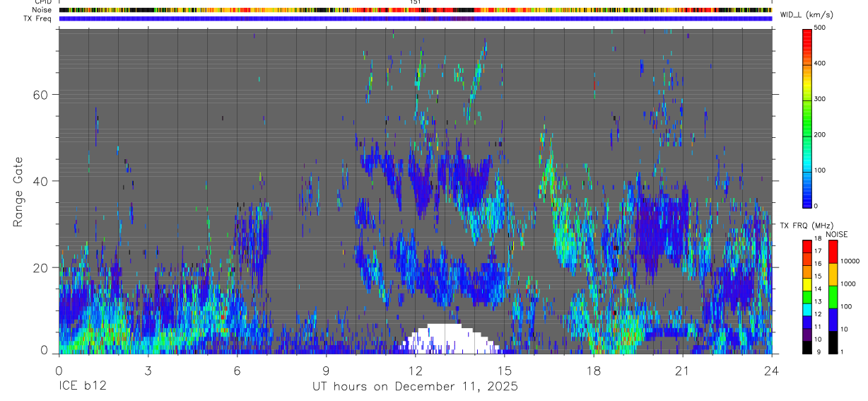Select the yellow swatch in the NOISE legend
The image size is (868, 401).
tap(833, 274)
